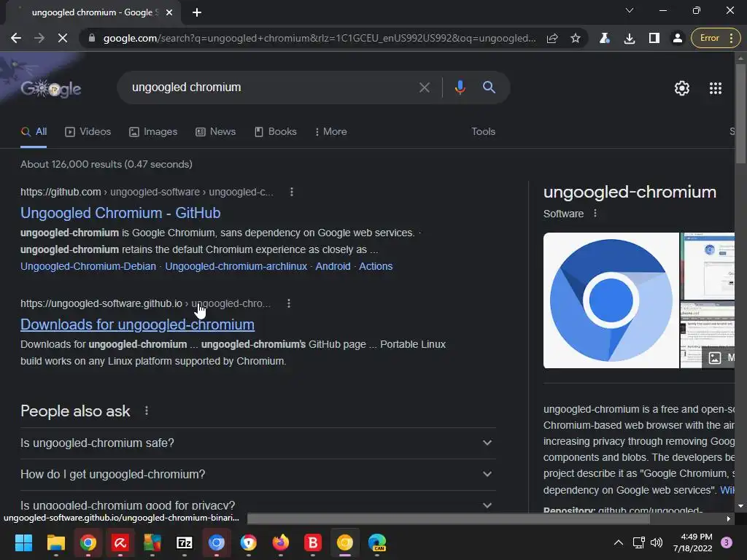Start voice search with the microphone

click(460, 87)
